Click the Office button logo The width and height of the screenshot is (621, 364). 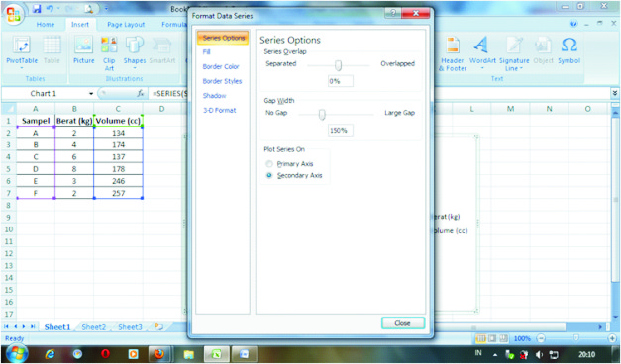[14, 15]
